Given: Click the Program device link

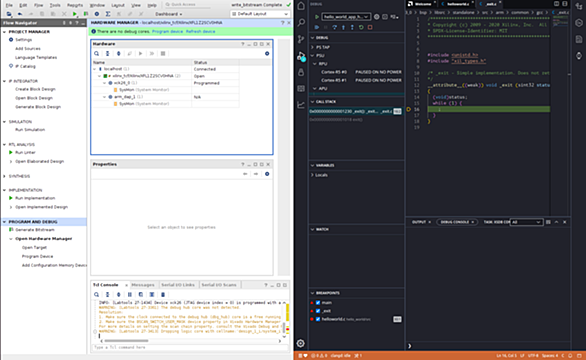Looking at the screenshot, I should pos(167,31).
